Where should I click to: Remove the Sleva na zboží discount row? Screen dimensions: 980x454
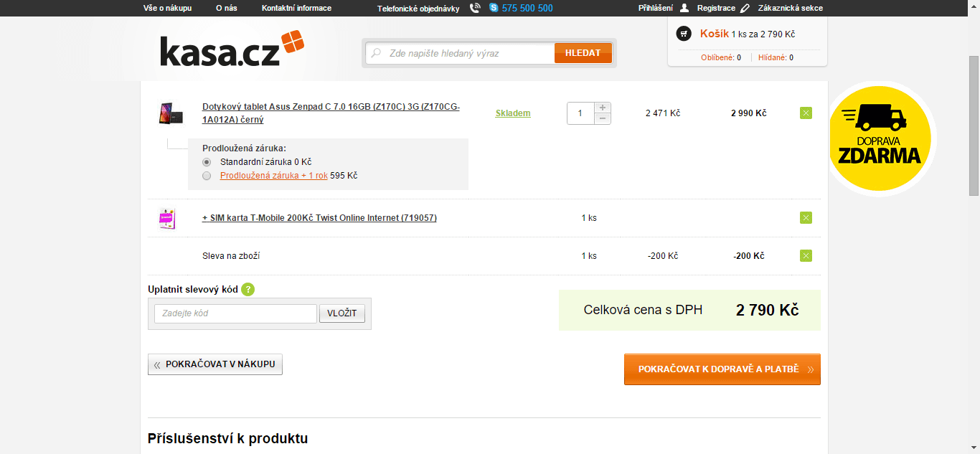(806, 255)
